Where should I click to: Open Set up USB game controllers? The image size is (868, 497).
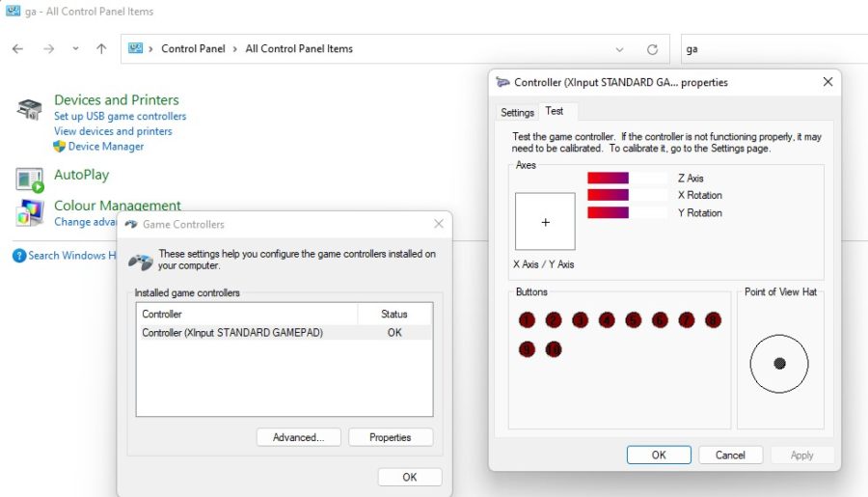click(x=120, y=117)
